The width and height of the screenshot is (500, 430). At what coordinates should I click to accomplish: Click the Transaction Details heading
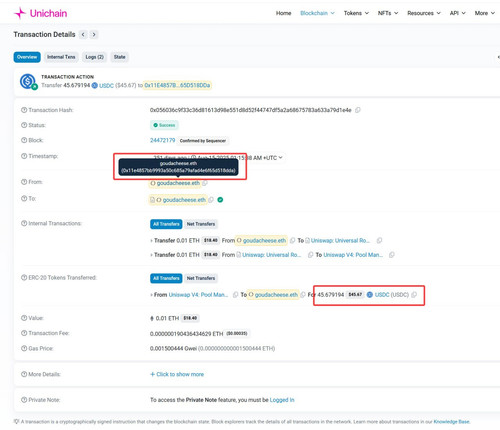click(44, 34)
